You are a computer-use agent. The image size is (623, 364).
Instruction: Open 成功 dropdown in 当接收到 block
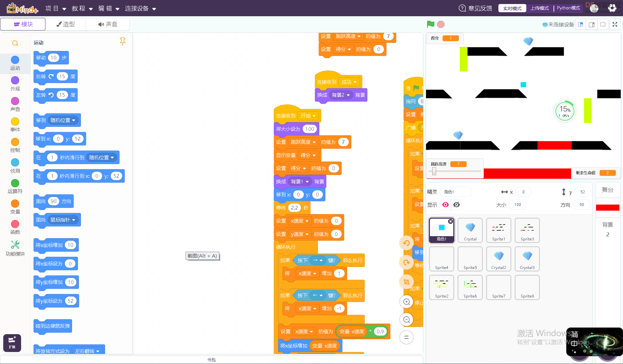349,82
